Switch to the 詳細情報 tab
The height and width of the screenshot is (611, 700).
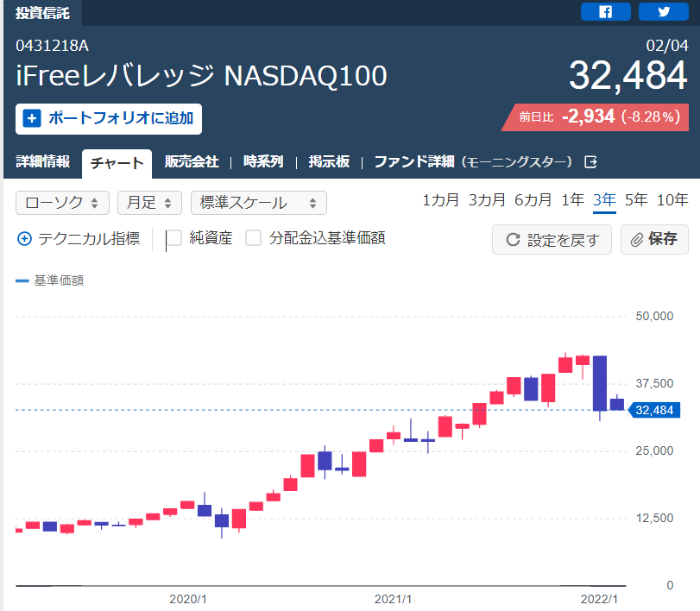pos(43,161)
